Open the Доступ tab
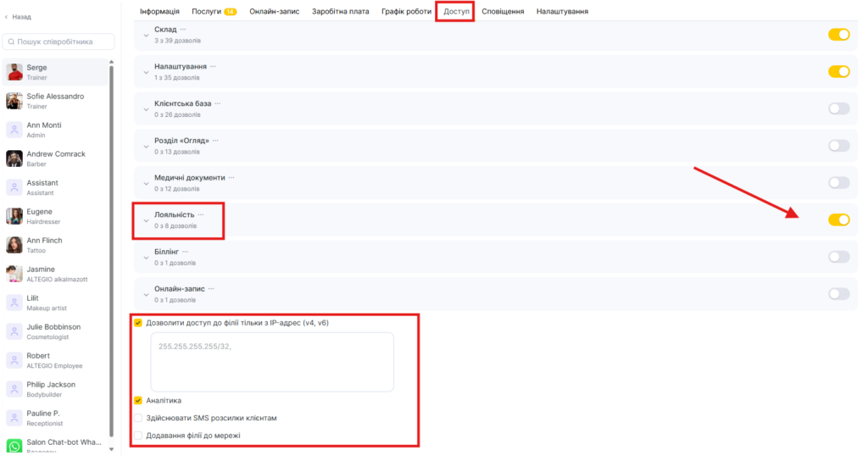 (x=456, y=12)
